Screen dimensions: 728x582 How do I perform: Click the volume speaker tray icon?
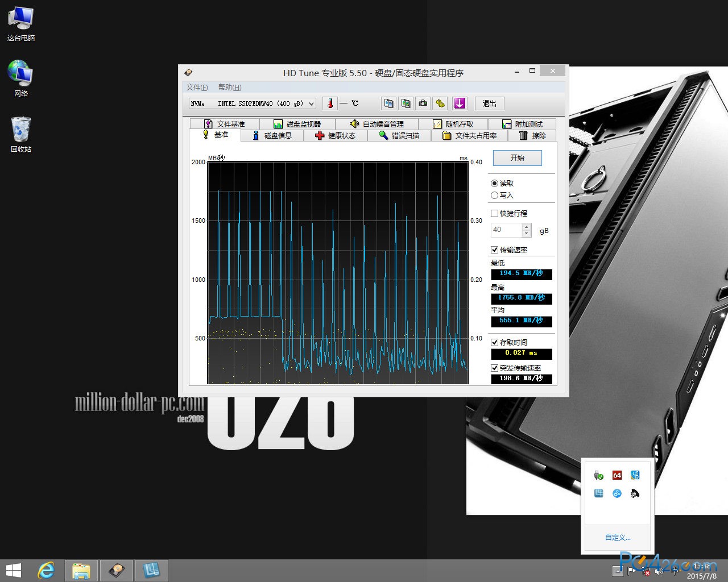click(660, 571)
